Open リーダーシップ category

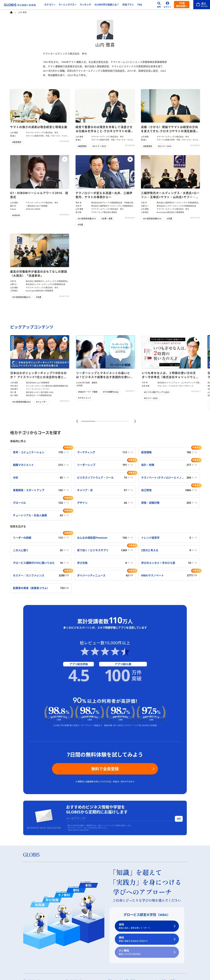coord(105,465)
